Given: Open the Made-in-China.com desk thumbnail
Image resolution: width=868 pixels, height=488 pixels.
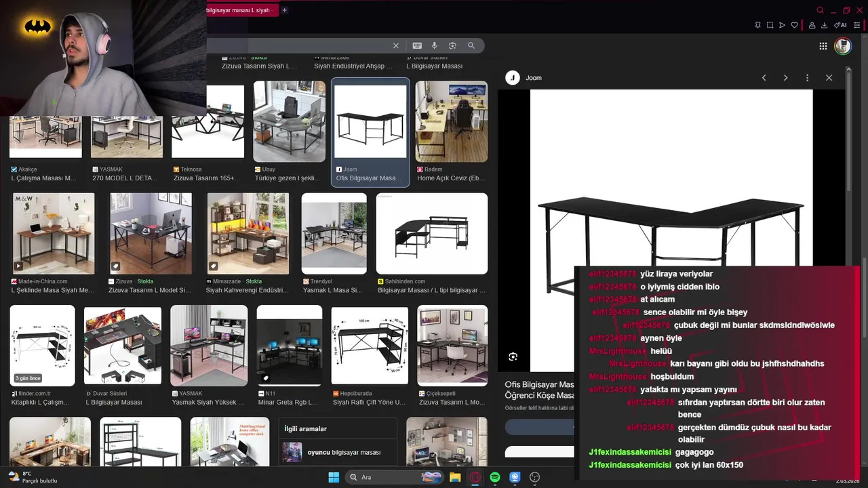Looking at the screenshot, I should tap(54, 234).
